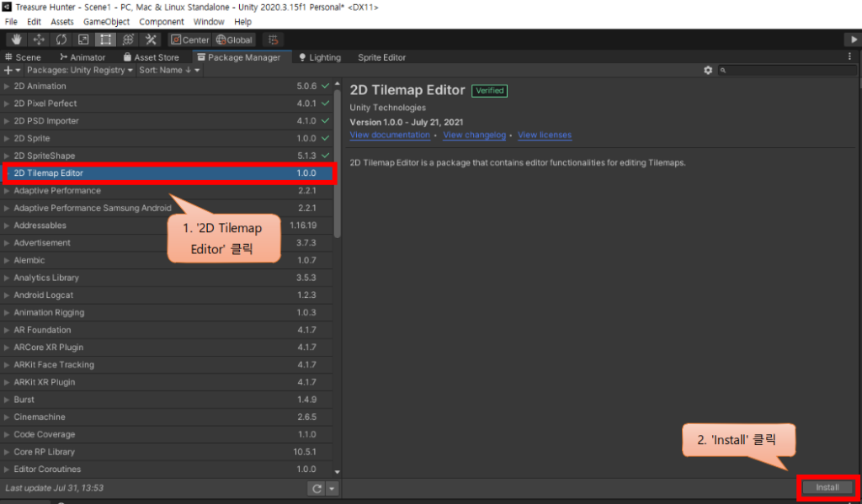The image size is (862, 504).
Task: Open the File menu
Action: (11, 21)
